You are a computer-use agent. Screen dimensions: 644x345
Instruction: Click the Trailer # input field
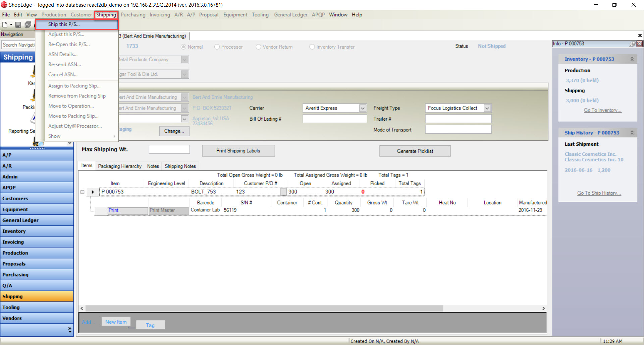pos(458,119)
